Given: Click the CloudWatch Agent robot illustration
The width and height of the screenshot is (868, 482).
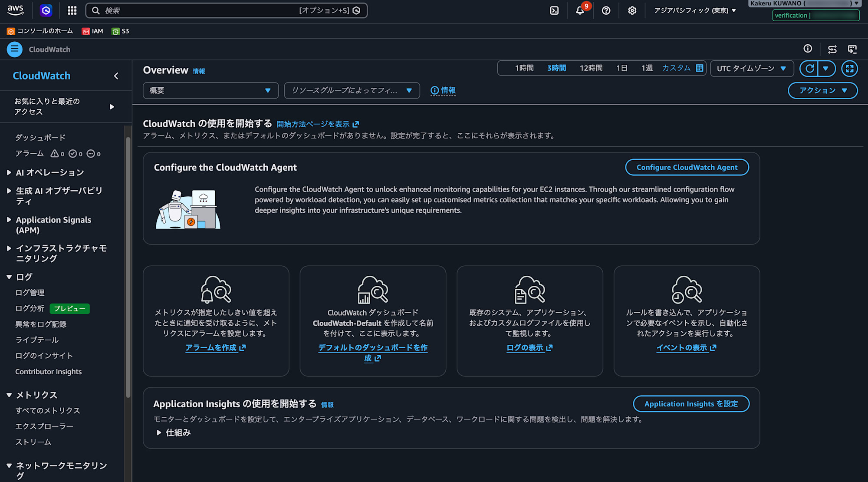Looking at the screenshot, I should (x=188, y=209).
